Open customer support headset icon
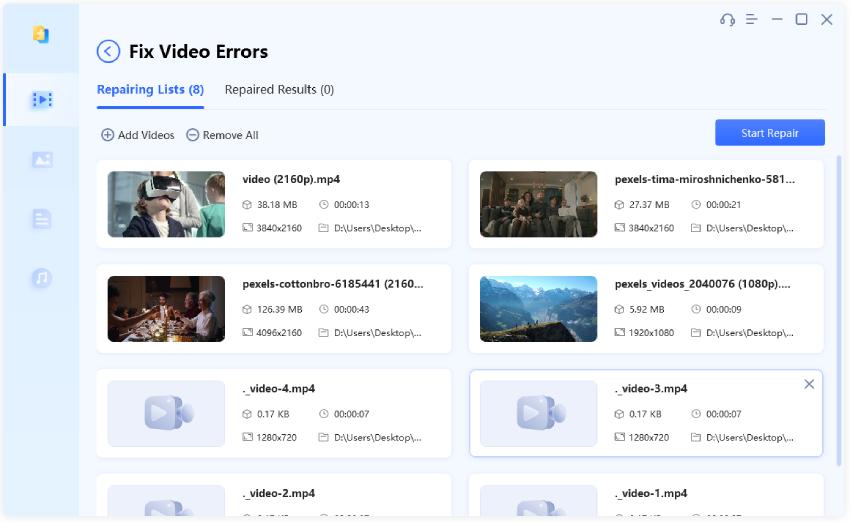850x522 pixels. (727, 20)
